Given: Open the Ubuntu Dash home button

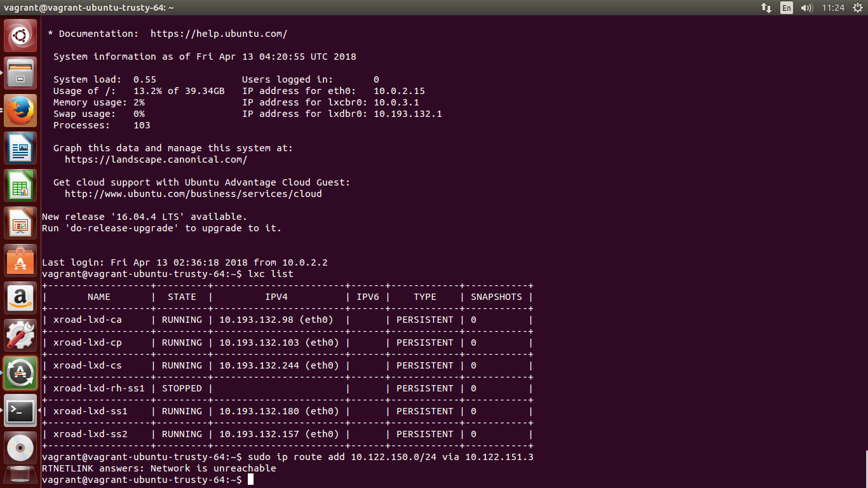Looking at the screenshot, I should [x=20, y=35].
